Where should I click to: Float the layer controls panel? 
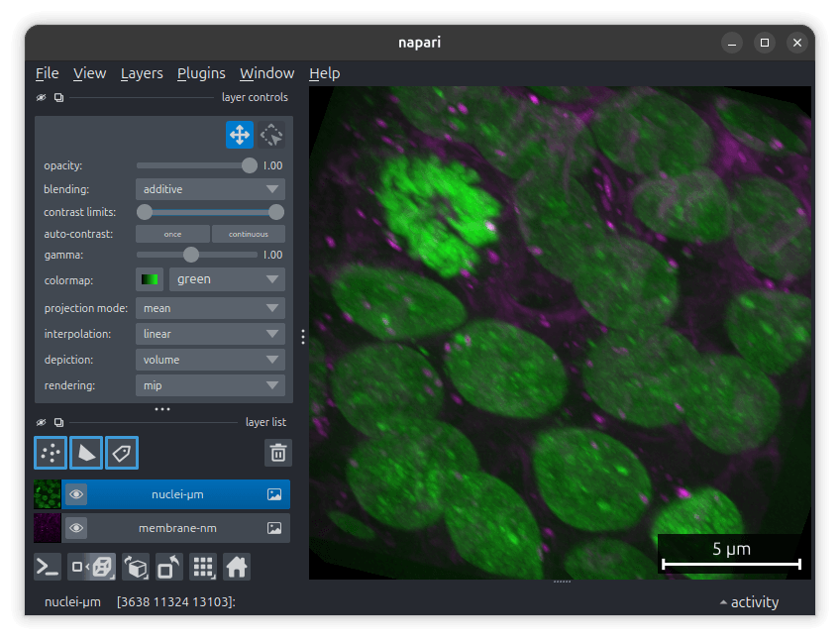58,97
